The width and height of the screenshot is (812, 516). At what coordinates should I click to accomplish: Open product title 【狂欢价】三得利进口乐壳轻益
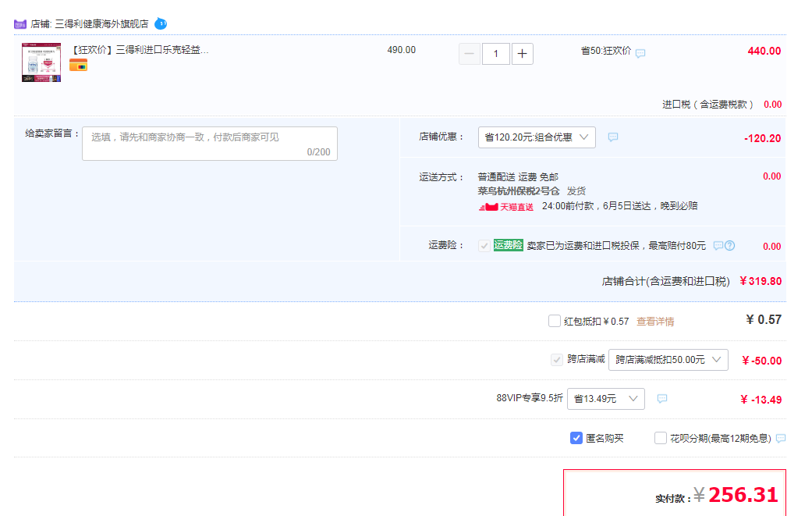[140, 50]
